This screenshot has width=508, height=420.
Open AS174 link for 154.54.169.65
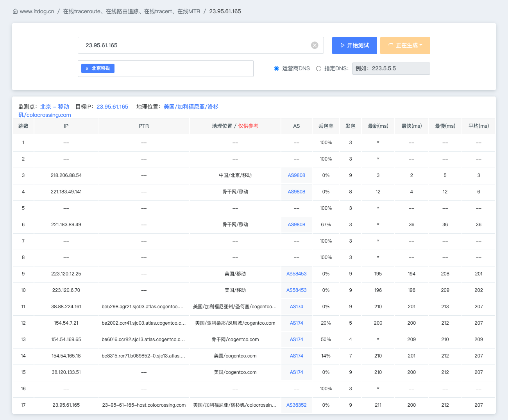297,340
